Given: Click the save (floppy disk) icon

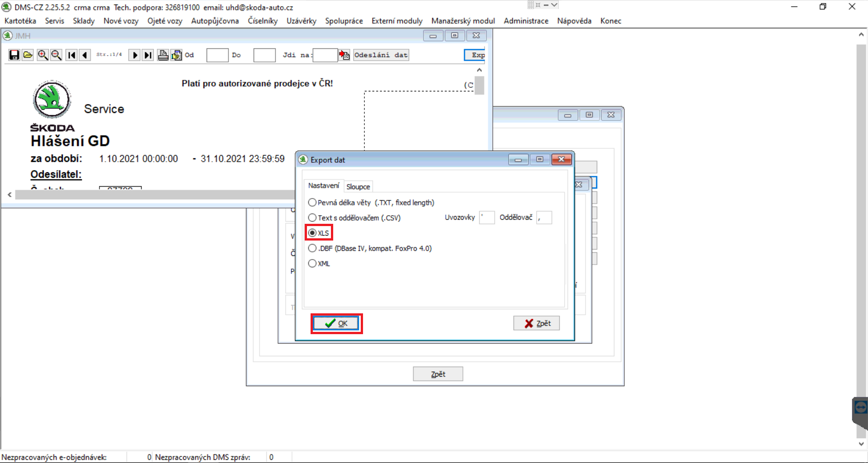Looking at the screenshot, I should [14, 55].
